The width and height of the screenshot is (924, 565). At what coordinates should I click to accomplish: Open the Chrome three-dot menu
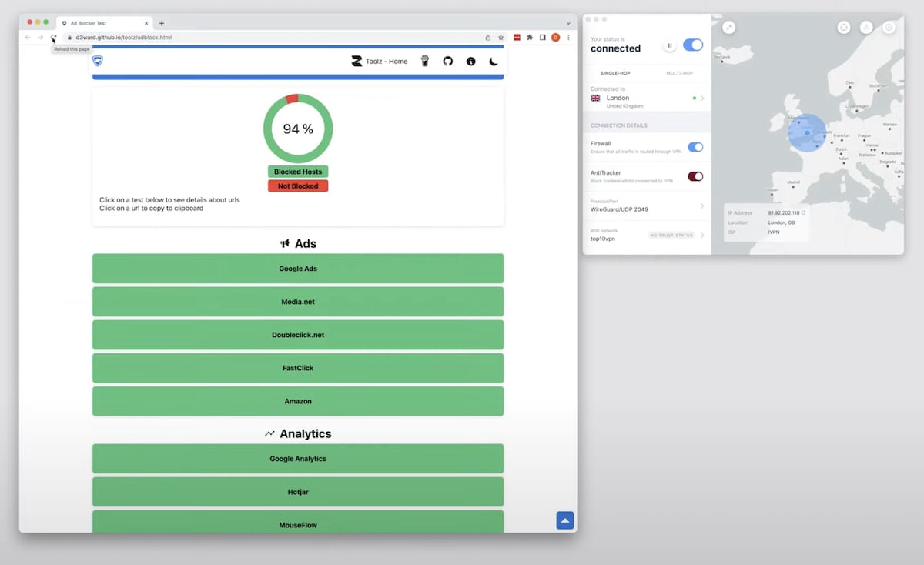568,37
